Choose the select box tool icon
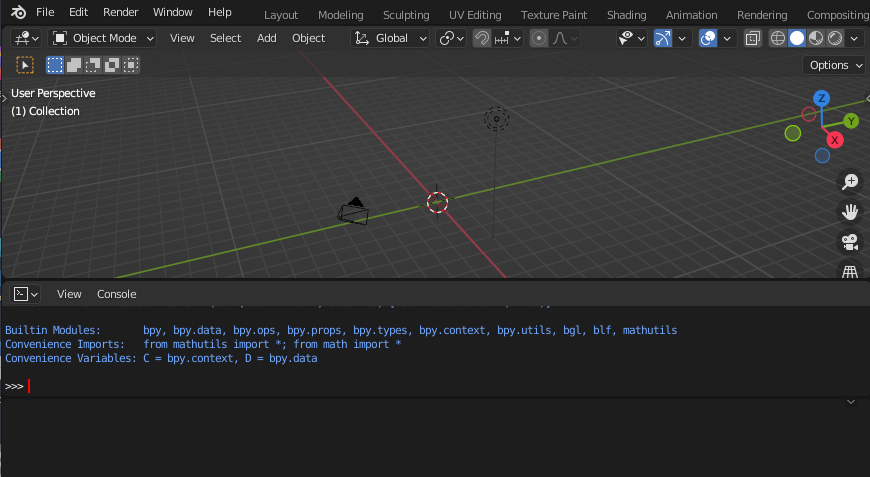Screen dimensions: 870x477 25,65
